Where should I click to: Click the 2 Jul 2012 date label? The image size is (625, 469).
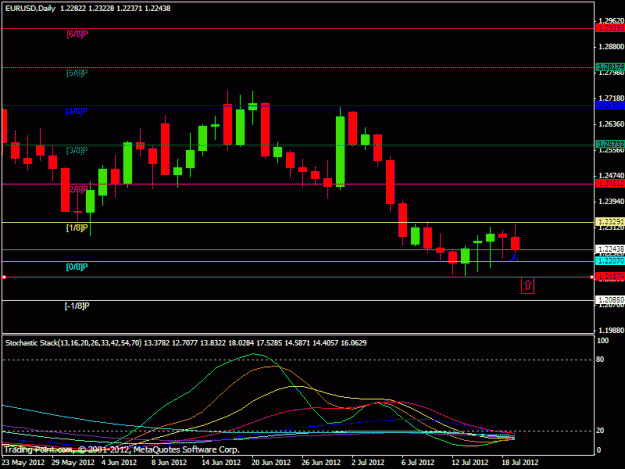(x=368, y=462)
